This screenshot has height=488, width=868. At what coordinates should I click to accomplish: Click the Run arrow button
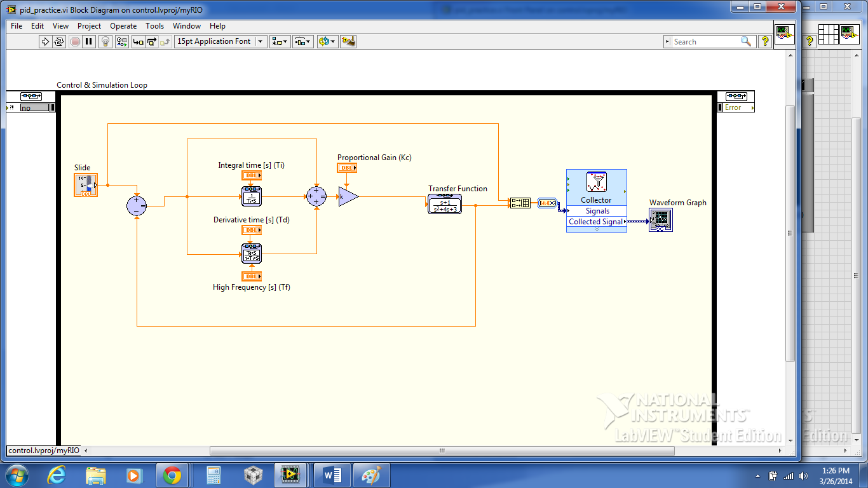click(44, 41)
